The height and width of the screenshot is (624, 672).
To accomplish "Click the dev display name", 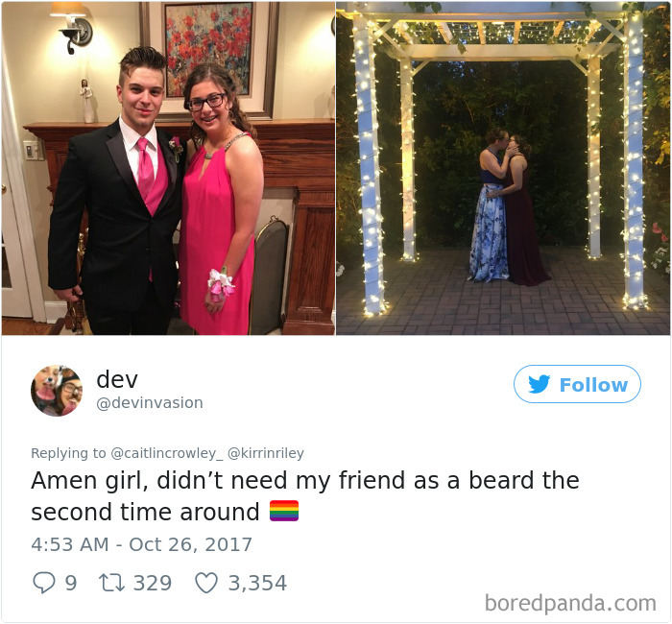I will pos(117,379).
